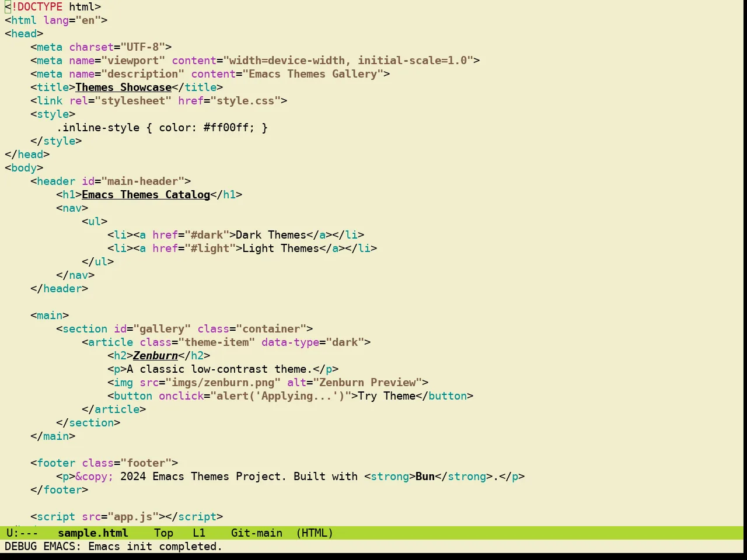The width and height of the screenshot is (747, 560).
Task: Click the closing </footer> tag
Action: 60,490
